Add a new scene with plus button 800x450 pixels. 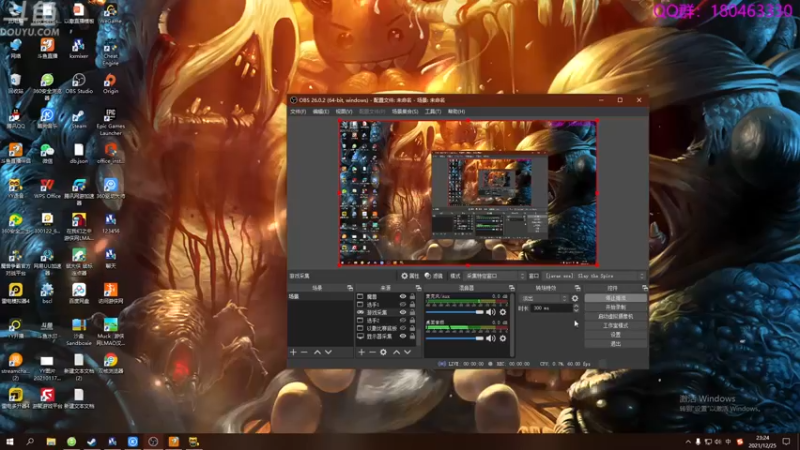point(293,352)
